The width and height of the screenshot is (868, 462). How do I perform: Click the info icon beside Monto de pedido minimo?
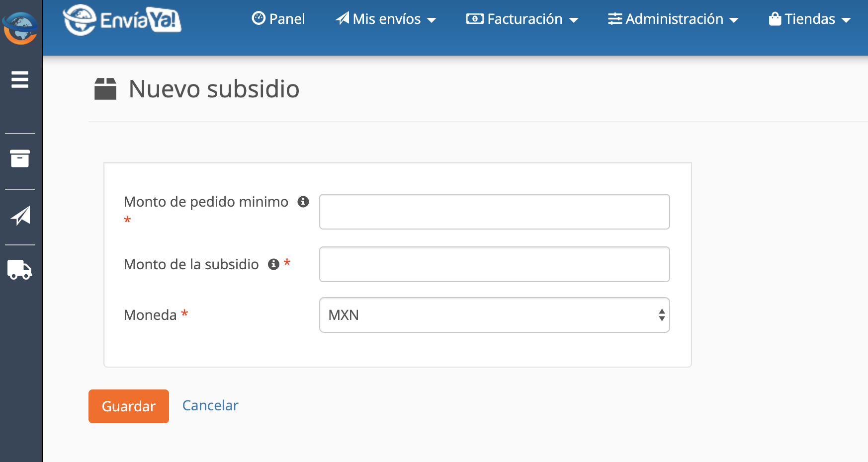pyautogui.click(x=303, y=202)
